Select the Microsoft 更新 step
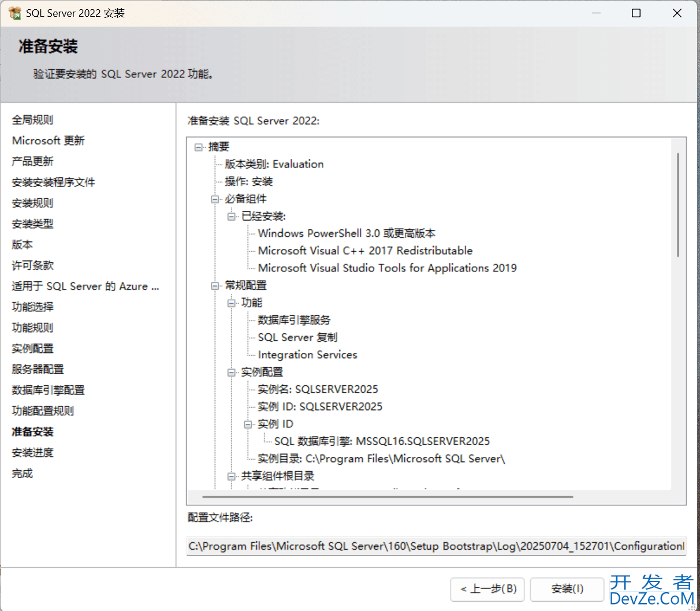700x611 pixels. click(x=48, y=140)
